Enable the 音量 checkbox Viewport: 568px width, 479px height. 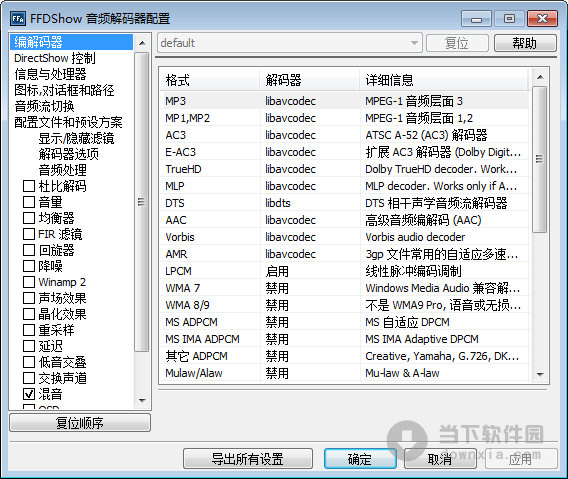click(x=29, y=202)
